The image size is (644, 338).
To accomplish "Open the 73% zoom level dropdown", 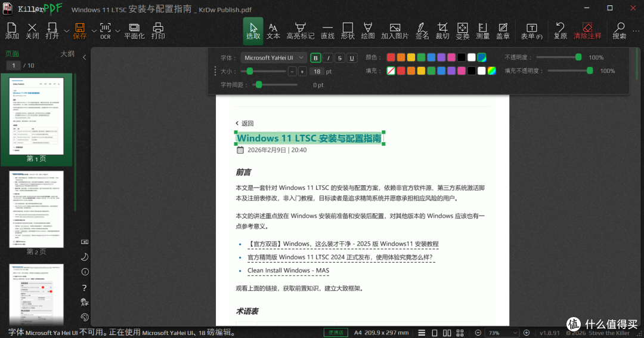I will pyautogui.click(x=502, y=333).
